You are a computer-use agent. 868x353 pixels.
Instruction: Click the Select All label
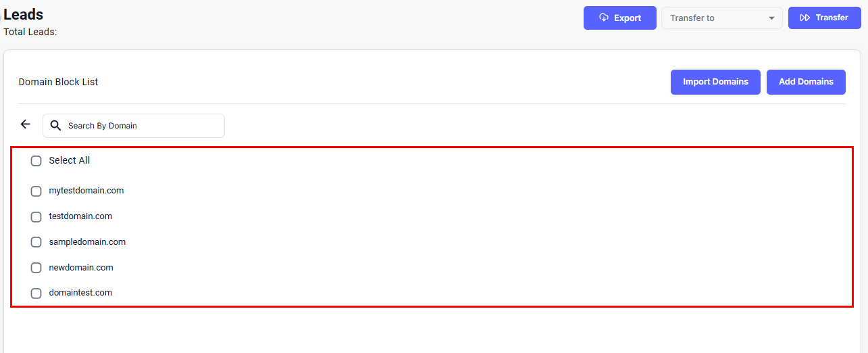pos(70,161)
